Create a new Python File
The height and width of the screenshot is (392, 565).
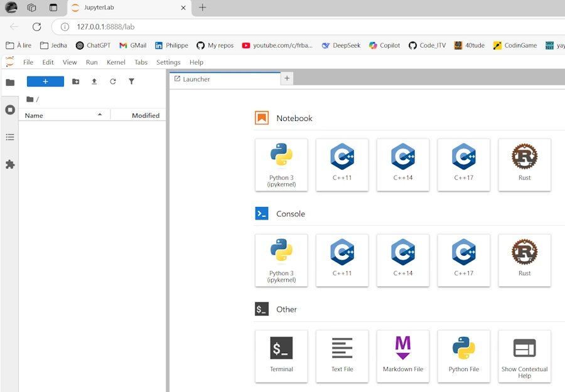pyautogui.click(x=464, y=356)
